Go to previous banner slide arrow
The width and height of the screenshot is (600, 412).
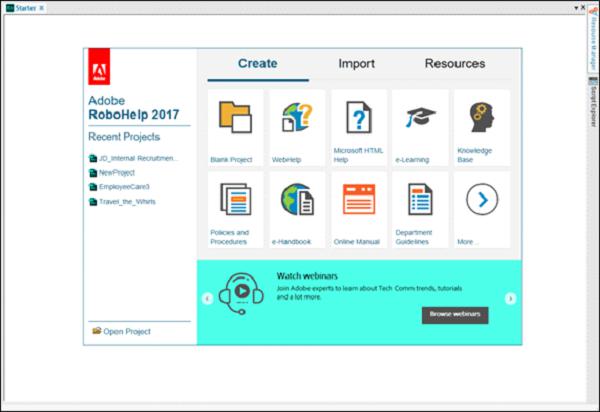(207, 298)
